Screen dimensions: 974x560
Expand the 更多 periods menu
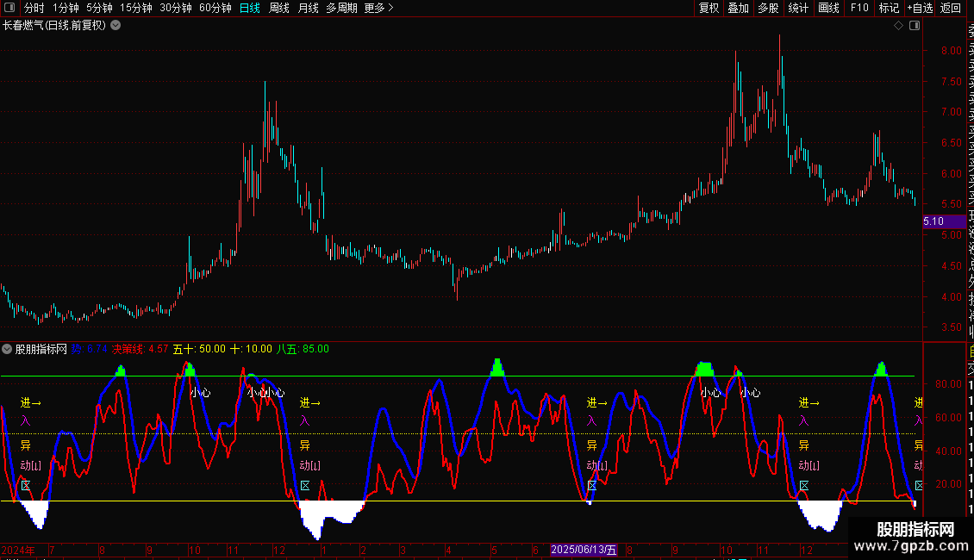coord(378,8)
